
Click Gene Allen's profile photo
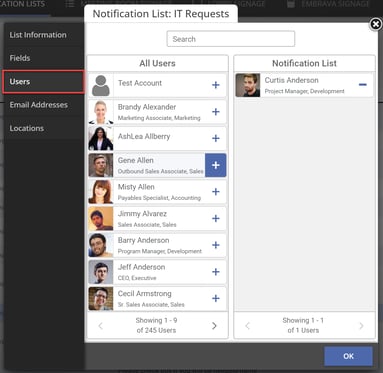(101, 165)
